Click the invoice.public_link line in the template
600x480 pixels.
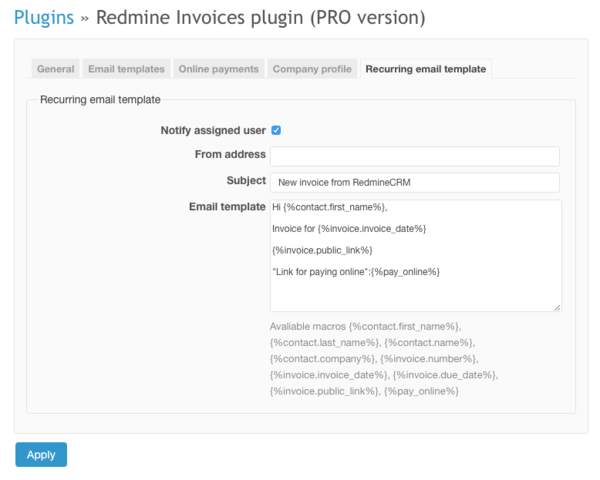322,249
